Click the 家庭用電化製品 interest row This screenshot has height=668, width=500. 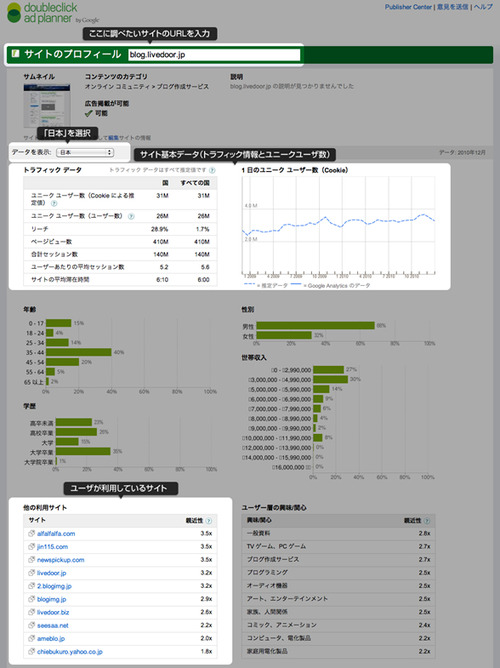pyautogui.click(x=338, y=651)
